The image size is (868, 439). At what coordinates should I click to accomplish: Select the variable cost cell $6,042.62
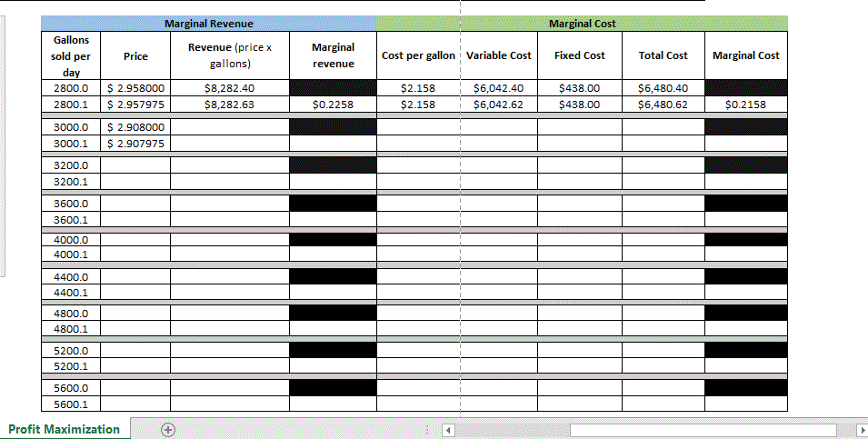coord(499,105)
